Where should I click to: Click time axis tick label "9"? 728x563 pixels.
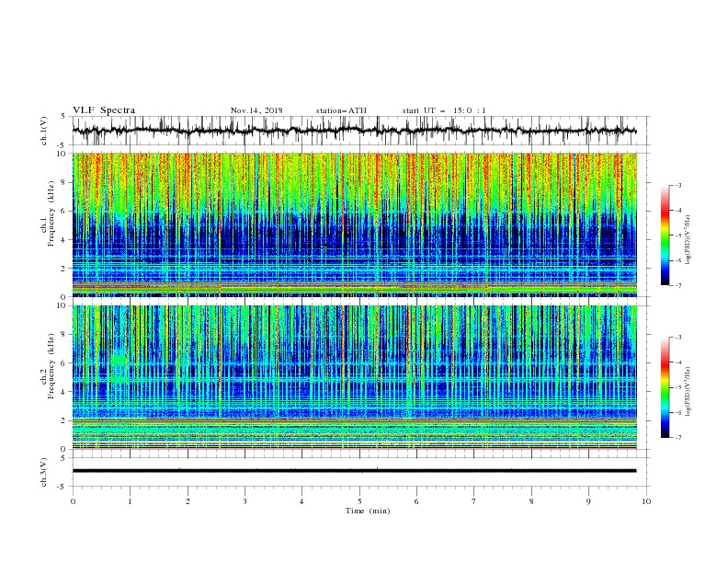[x=588, y=501]
